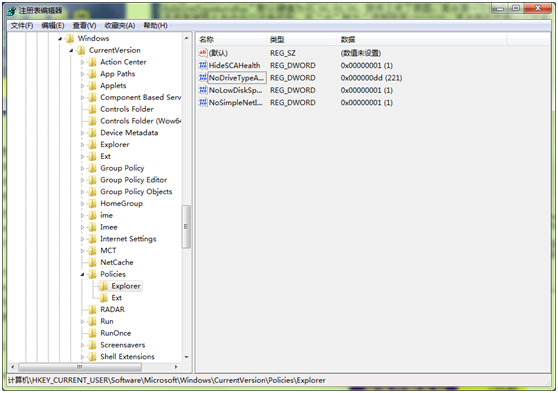
Task: Click the tree scroll up arrow
Action: [186, 38]
